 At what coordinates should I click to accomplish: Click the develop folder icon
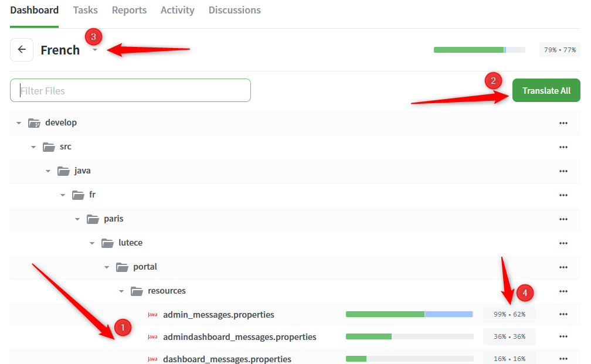[x=34, y=123]
